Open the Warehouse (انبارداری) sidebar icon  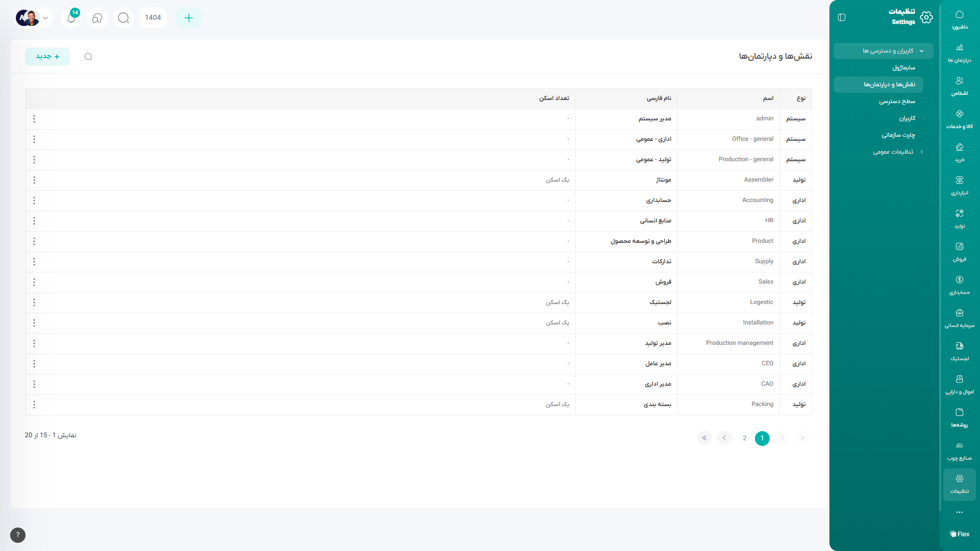pos(959,185)
